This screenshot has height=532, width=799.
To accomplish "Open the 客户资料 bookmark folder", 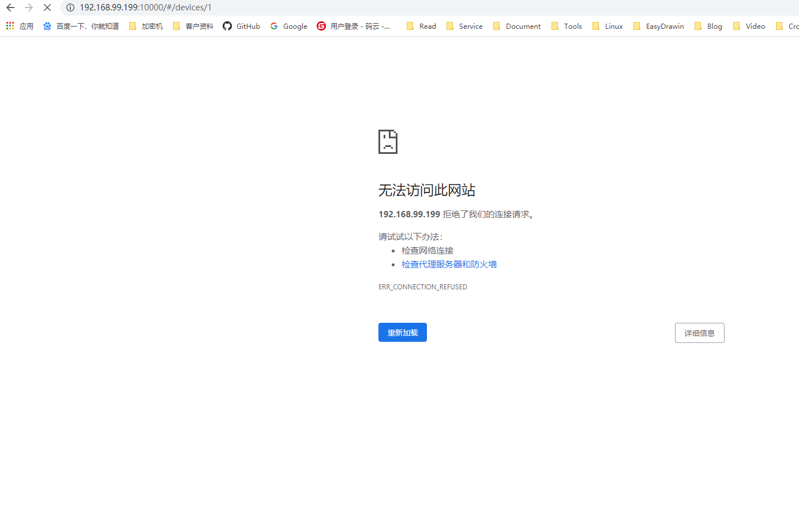I will coord(193,26).
